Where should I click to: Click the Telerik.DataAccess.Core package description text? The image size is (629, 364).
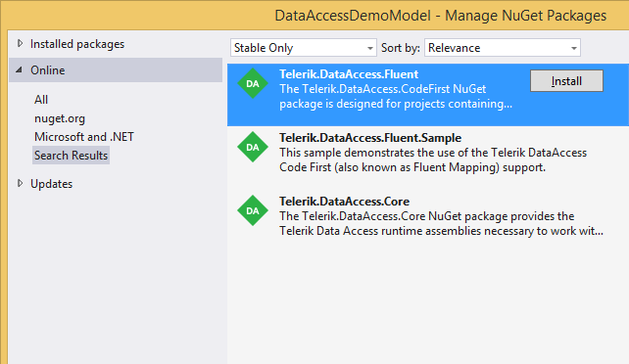click(x=441, y=223)
